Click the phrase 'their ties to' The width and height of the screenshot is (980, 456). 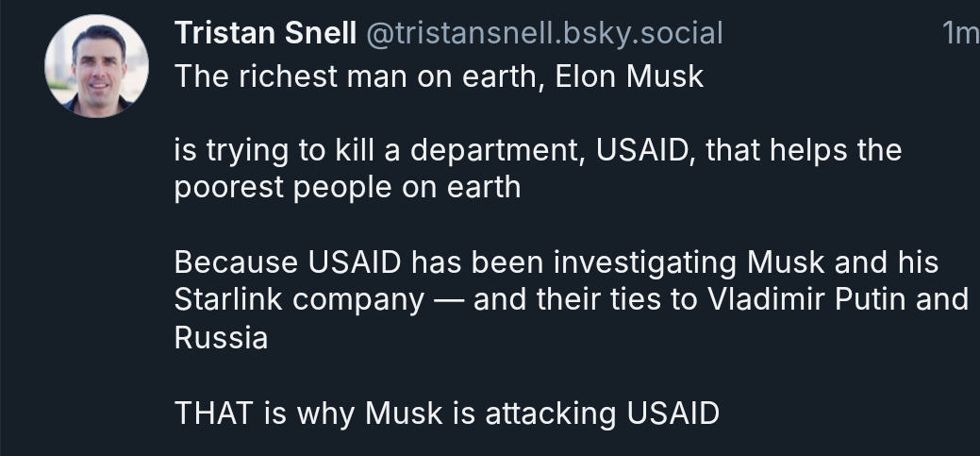[x=614, y=299]
